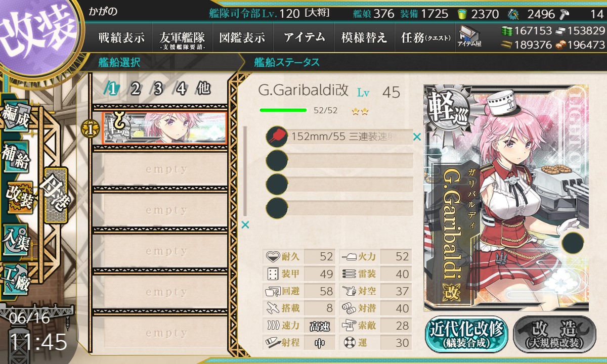Viewport: 607px width, 364px height.
Task: Select the 他 other ships tab
Action: [203, 88]
